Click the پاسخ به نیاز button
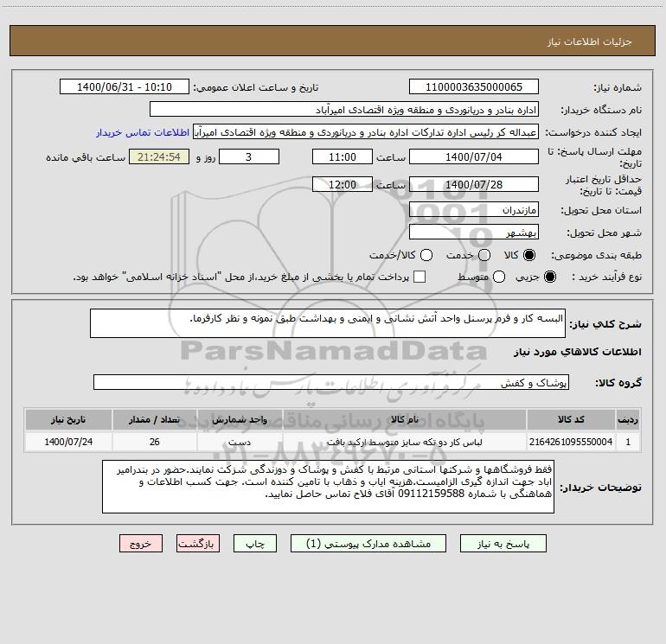Screen dimensions: 666x644 tap(503, 544)
